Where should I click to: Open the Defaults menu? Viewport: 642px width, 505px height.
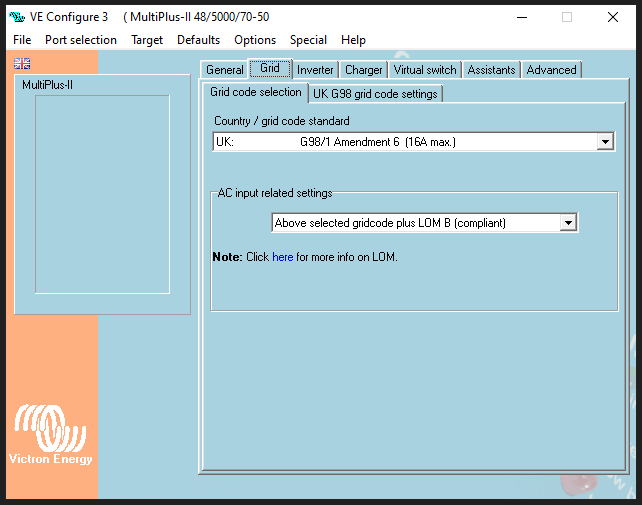click(199, 40)
